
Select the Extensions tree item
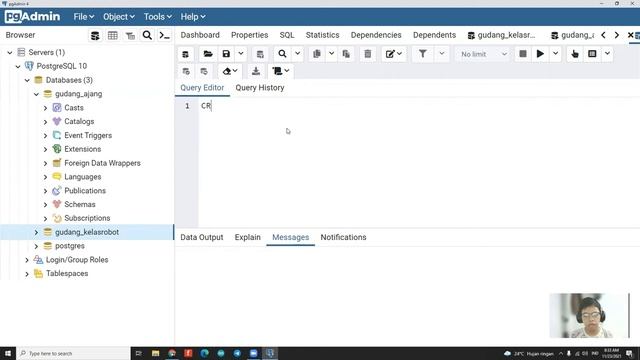pyautogui.click(x=82, y=149)
